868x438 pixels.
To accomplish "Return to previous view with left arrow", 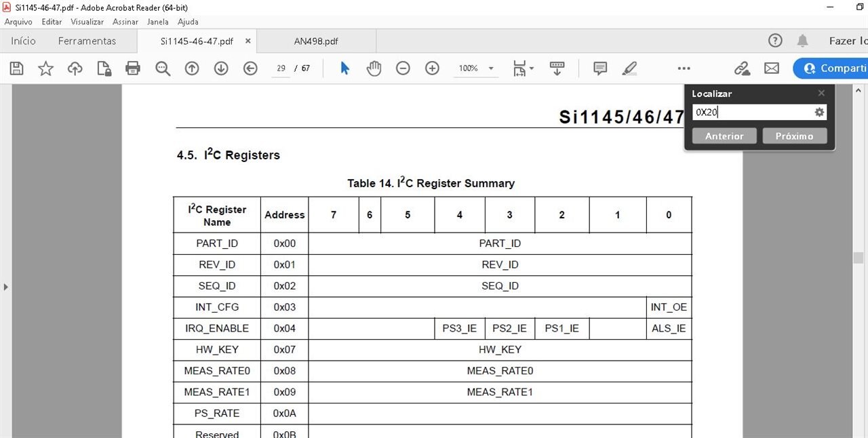I will pos(250,68).
